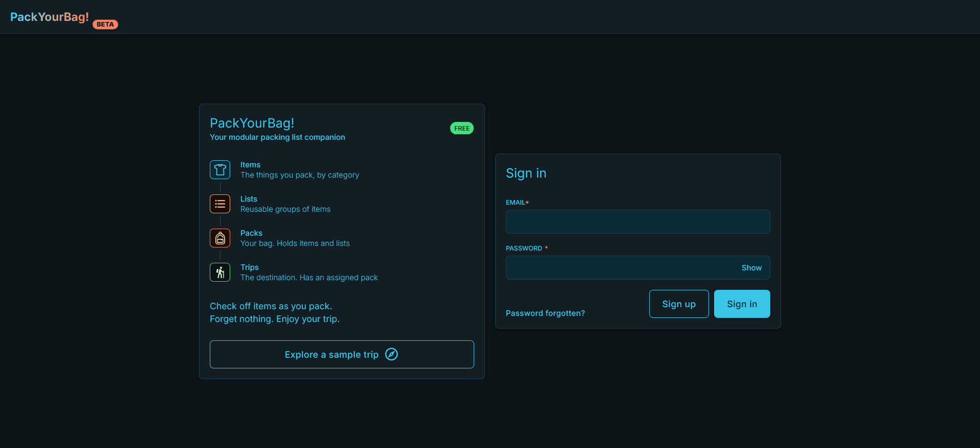The image size is (980, 448).
Task: Click the Trips hiker icon
Action: point(220,272)
